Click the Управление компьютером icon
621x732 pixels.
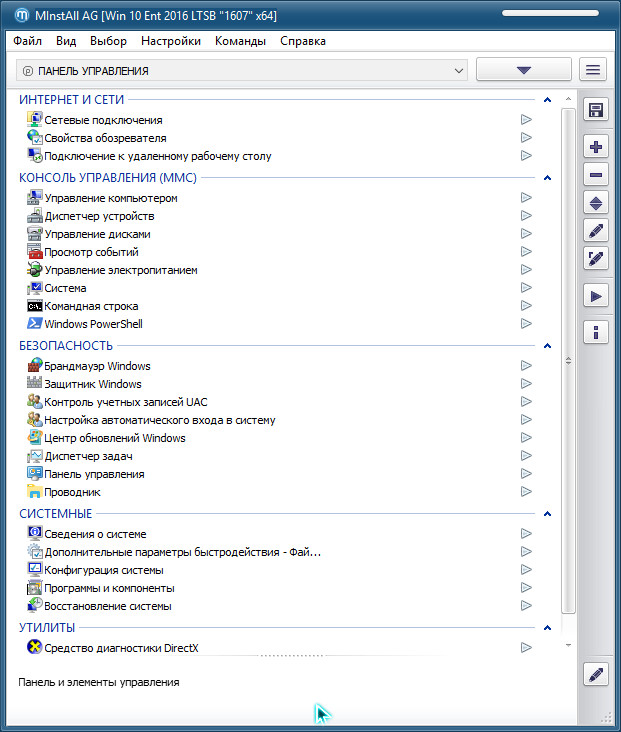tap(35, 197)
